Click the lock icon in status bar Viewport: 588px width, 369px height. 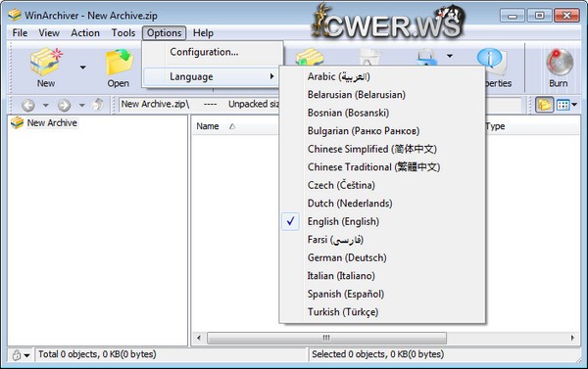[16, 354]
